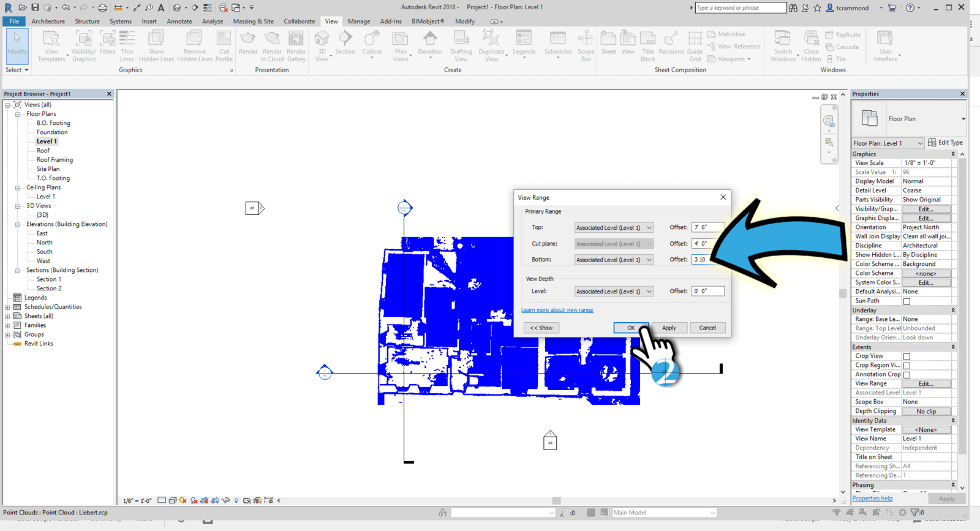Click the << Show button

(x=541, y=328)
